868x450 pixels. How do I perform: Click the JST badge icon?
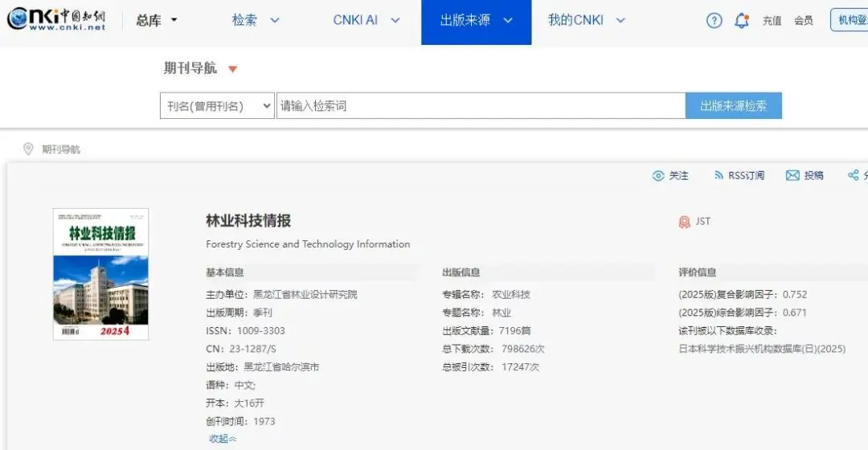[x=684, y=222]
